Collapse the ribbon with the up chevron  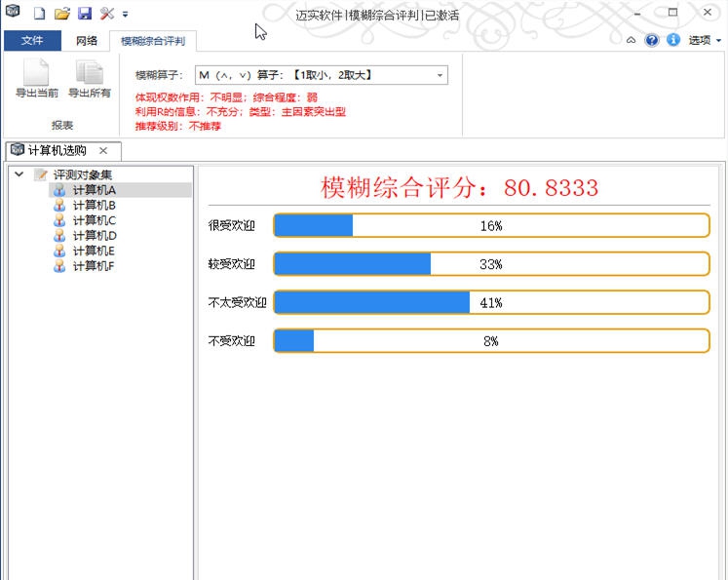pyautogui.click(x=631, y=40)
